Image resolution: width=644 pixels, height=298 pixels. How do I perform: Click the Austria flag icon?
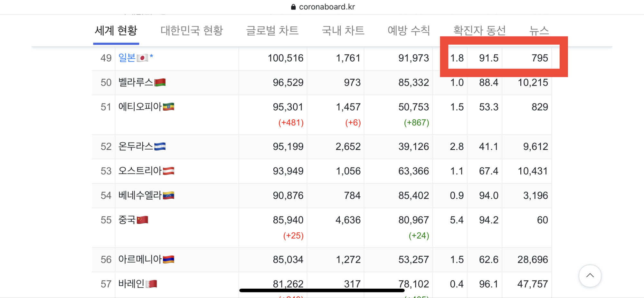pos(168,171)
